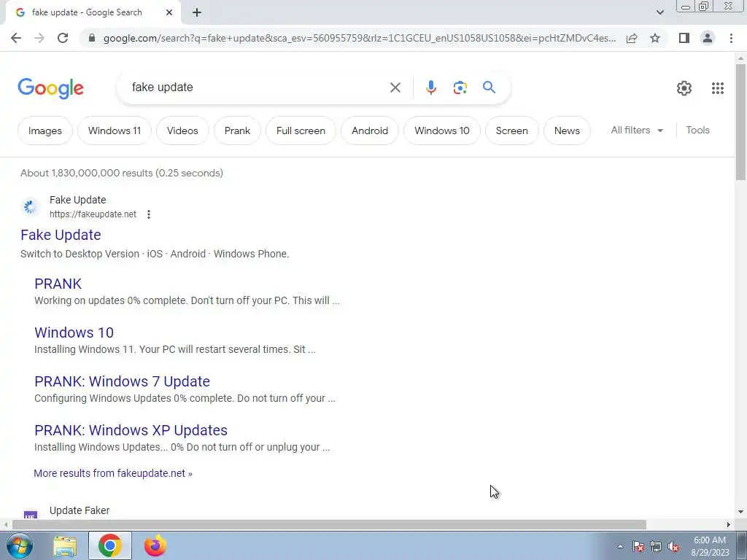Open the Chrome profile menu
Viewport: 747px width, 560px height.
[708, 38]
